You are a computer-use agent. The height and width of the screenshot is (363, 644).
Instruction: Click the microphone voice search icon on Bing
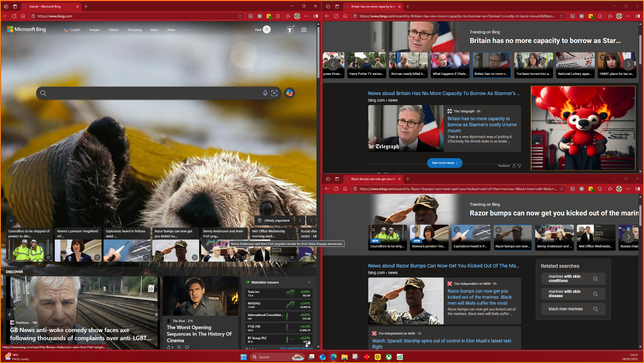pos(265,93)
